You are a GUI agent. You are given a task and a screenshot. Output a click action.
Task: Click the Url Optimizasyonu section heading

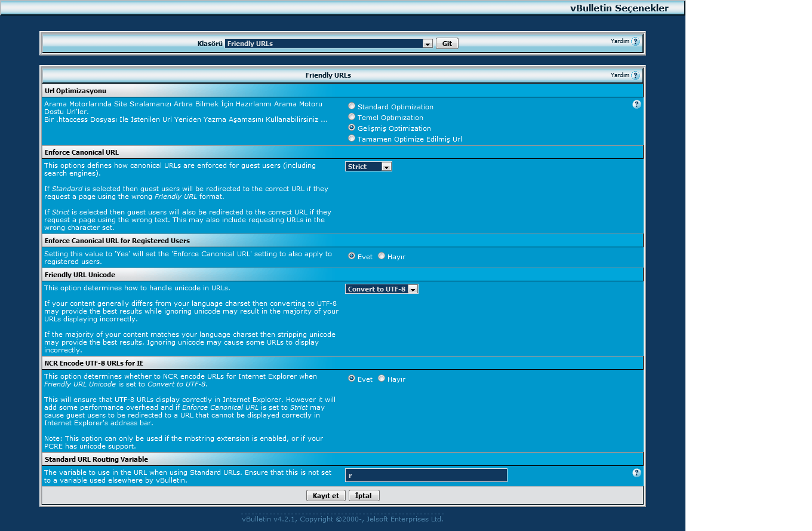pos(75,91)
